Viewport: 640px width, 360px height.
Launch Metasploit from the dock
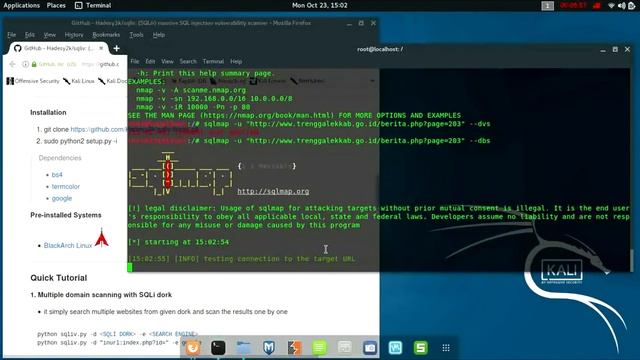pyautogui.click(x=269, y=348)
